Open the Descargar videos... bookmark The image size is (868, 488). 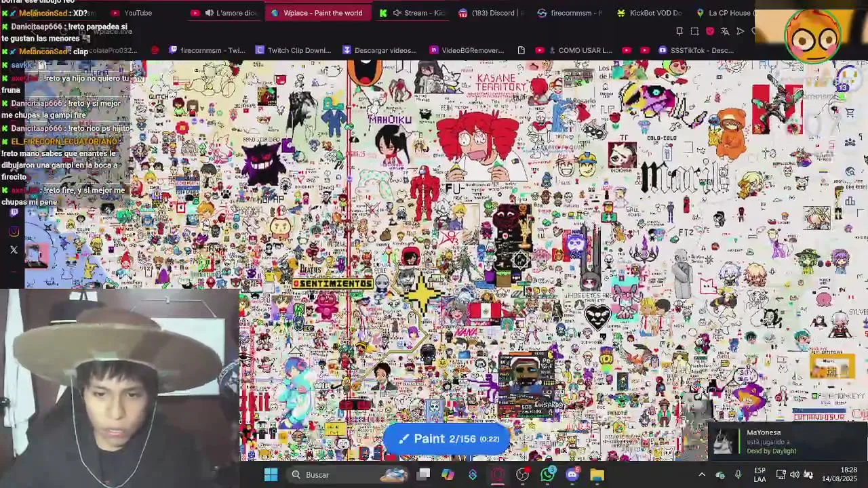[x=380, y=50]
